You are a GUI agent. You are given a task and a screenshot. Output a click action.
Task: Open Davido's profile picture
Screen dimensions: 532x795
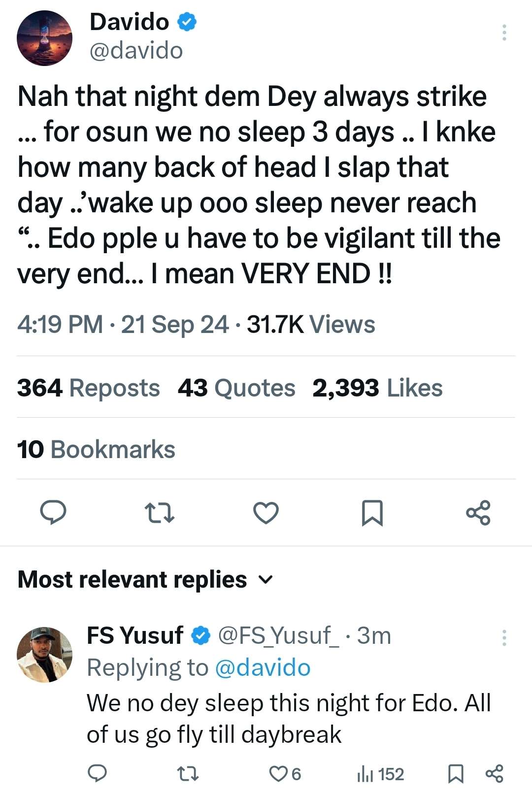click(44, 38)
